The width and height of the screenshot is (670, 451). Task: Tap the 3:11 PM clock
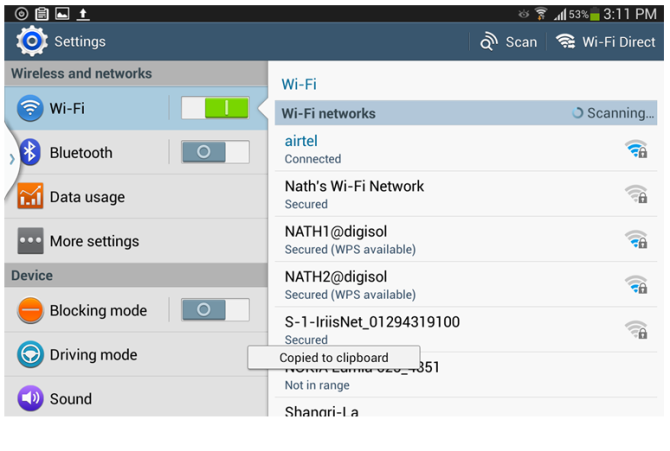coord(630,14)
